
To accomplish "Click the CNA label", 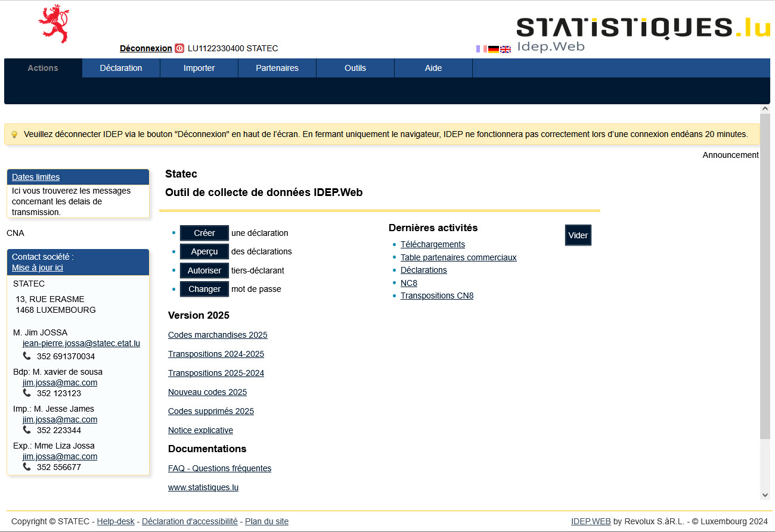I will 15,233.
